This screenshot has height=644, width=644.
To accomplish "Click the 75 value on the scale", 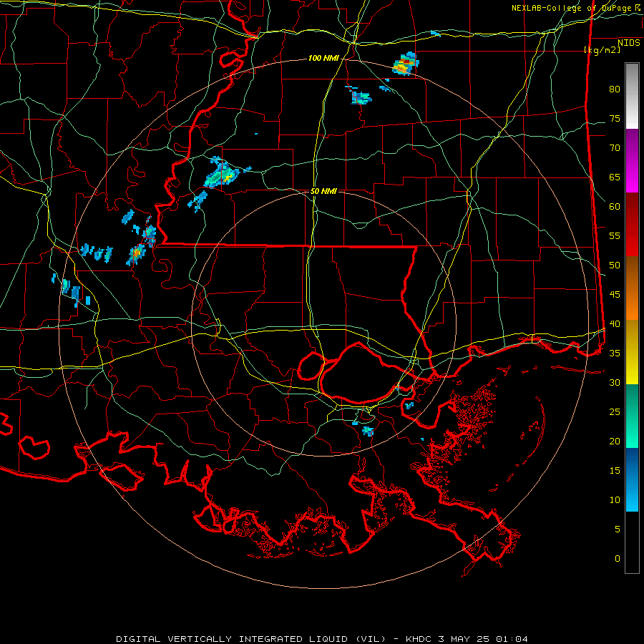I will (x=615, y=118).
